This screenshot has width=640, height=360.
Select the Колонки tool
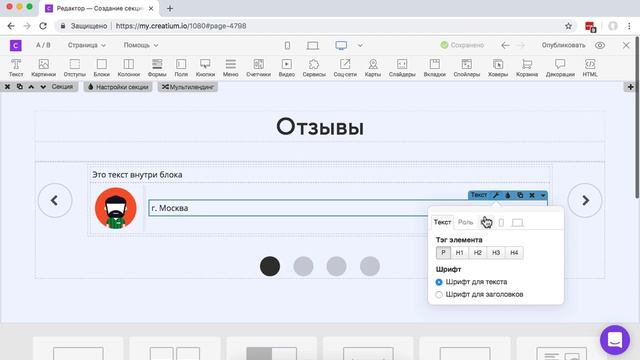click(x=129, y=67)
